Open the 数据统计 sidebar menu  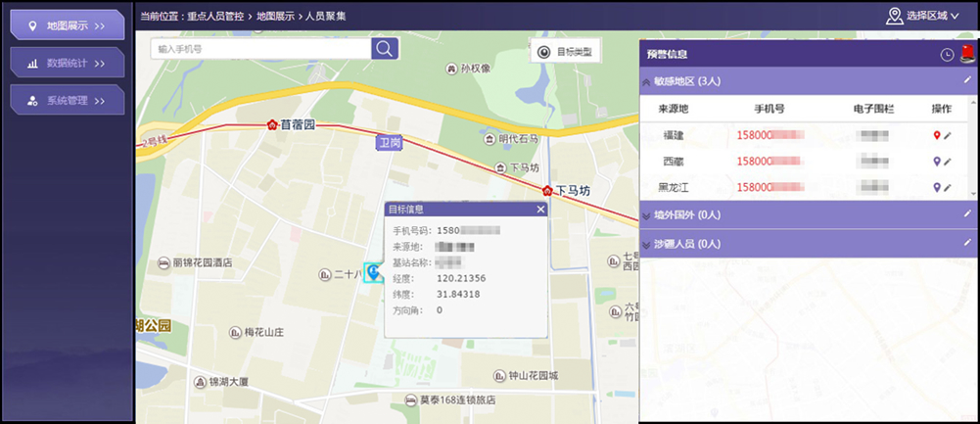click(68, 63)
